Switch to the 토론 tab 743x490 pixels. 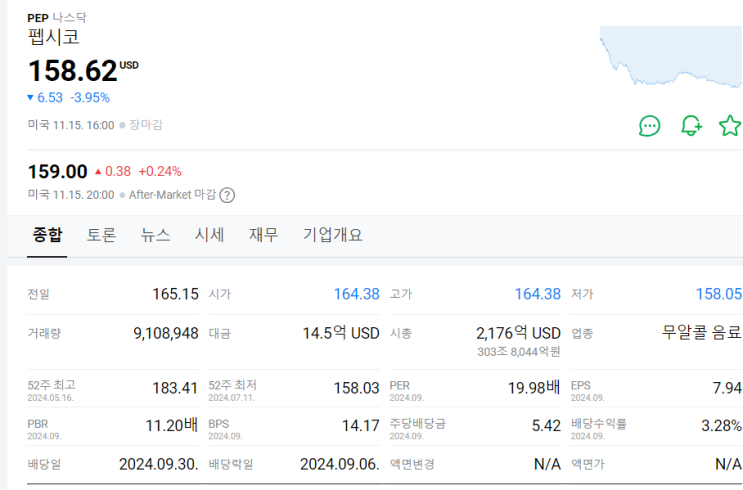pos(101,235)
